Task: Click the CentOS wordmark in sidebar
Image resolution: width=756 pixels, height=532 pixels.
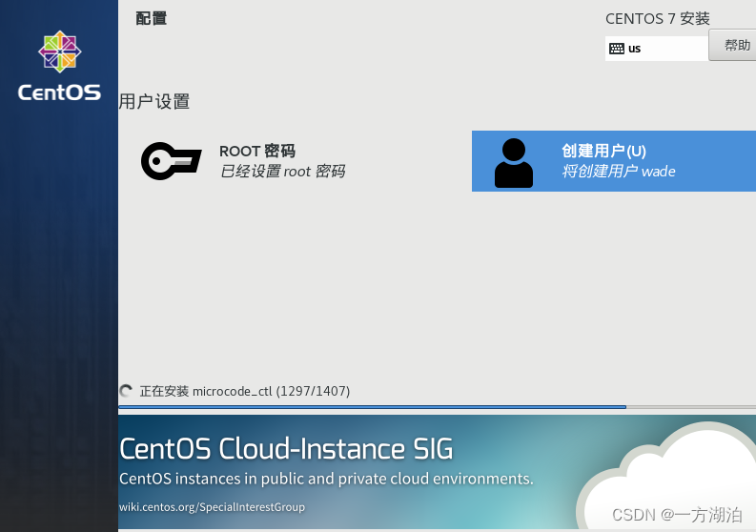Action: point(59,92)
